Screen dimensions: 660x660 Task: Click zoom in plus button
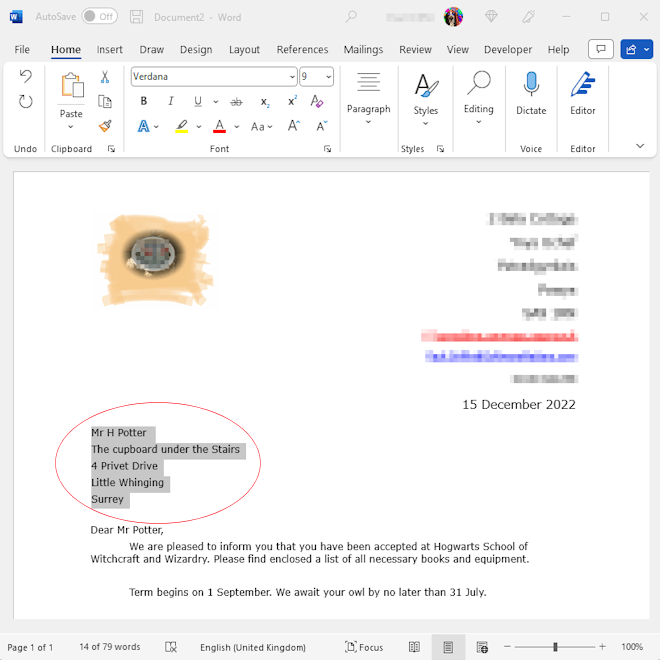(x=602, y=647)
